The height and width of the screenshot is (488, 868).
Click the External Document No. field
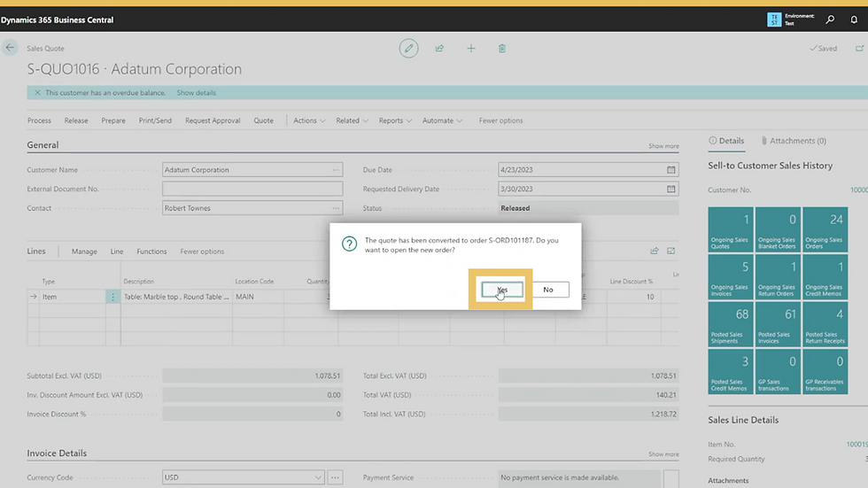click(x=252, y=189)
